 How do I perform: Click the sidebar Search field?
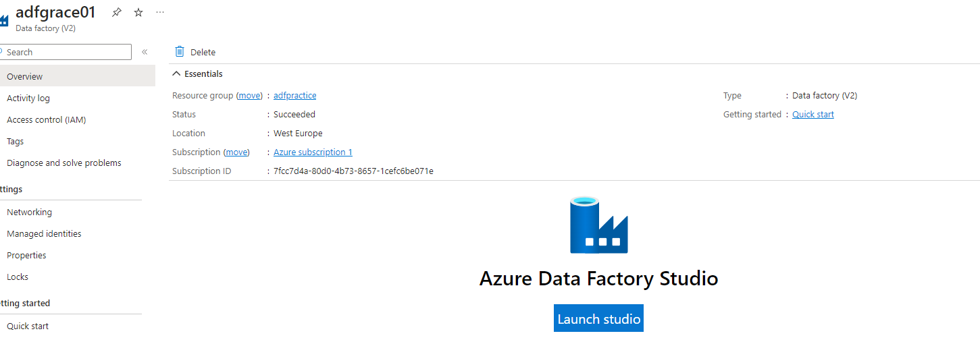[x=68, y=52]
